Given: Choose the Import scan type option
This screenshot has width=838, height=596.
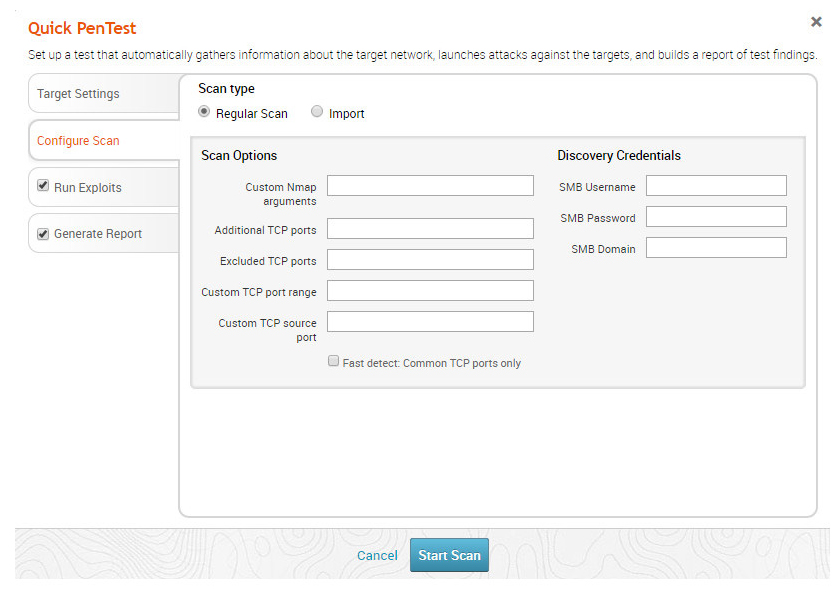Looking at the screenshot, I should pyautogui.click(x=318, y=113).
